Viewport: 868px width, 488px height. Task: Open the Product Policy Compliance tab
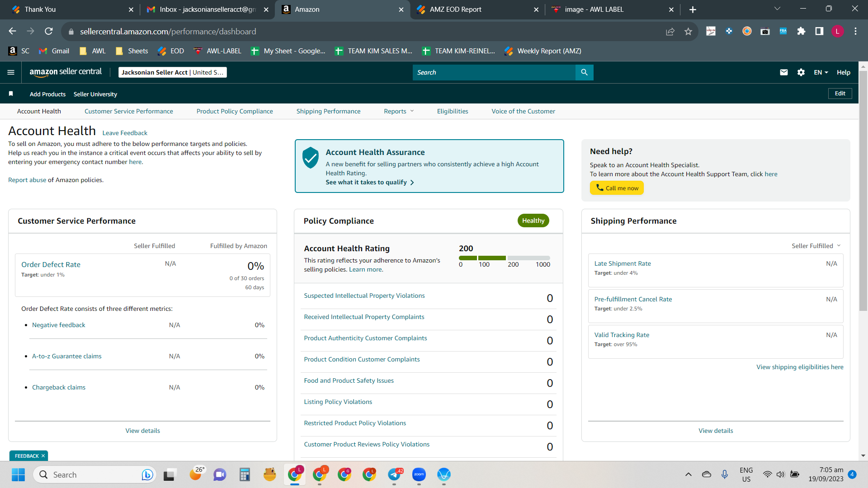tap(235, 111)
